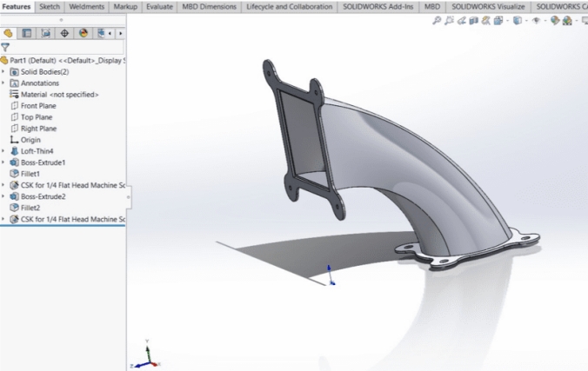Click the right arrow to show more manager tabs

point(120,33)
